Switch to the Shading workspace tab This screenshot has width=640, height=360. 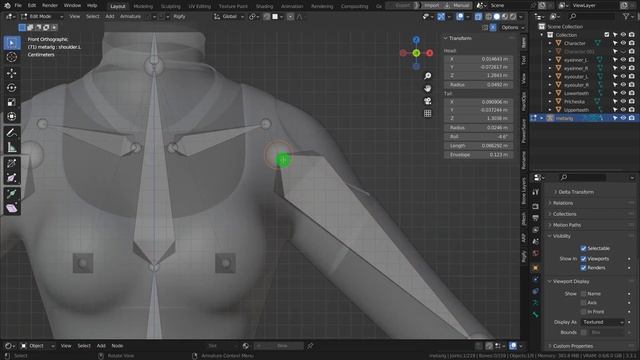[x=264, y=6]
